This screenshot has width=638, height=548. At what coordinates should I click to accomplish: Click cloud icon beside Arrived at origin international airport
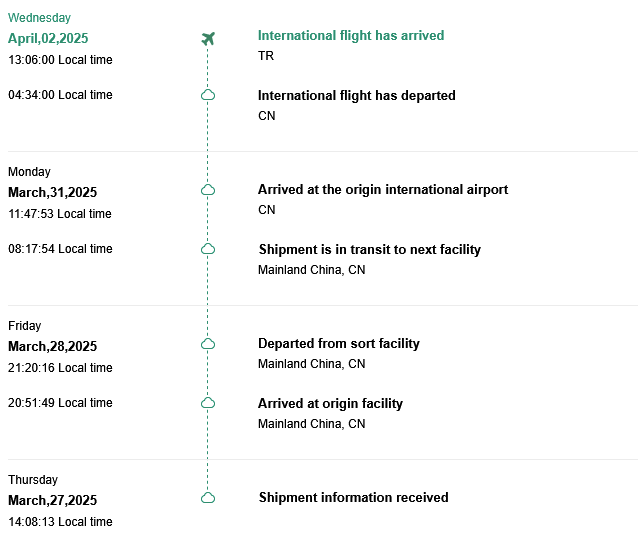[x=208, y=189]
